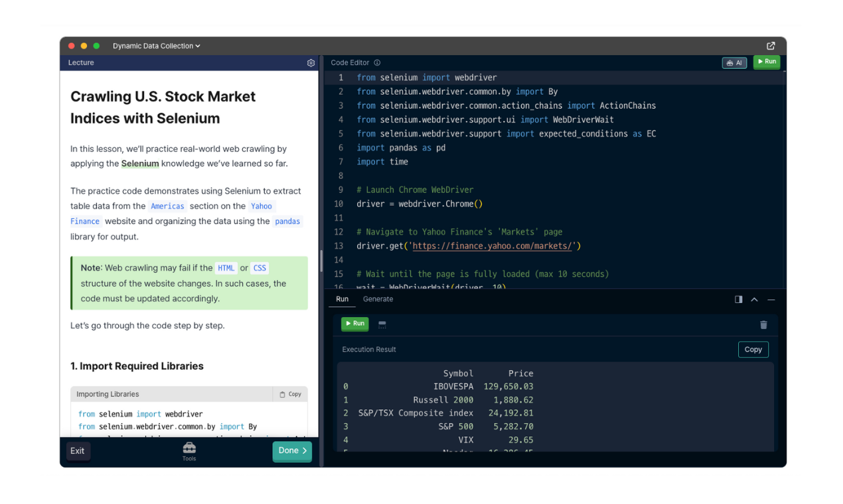The width and height of the screenshot is (843, 504).
Task: Click '1. Import Required Libraries' heading
Action: tap(137, 366)
